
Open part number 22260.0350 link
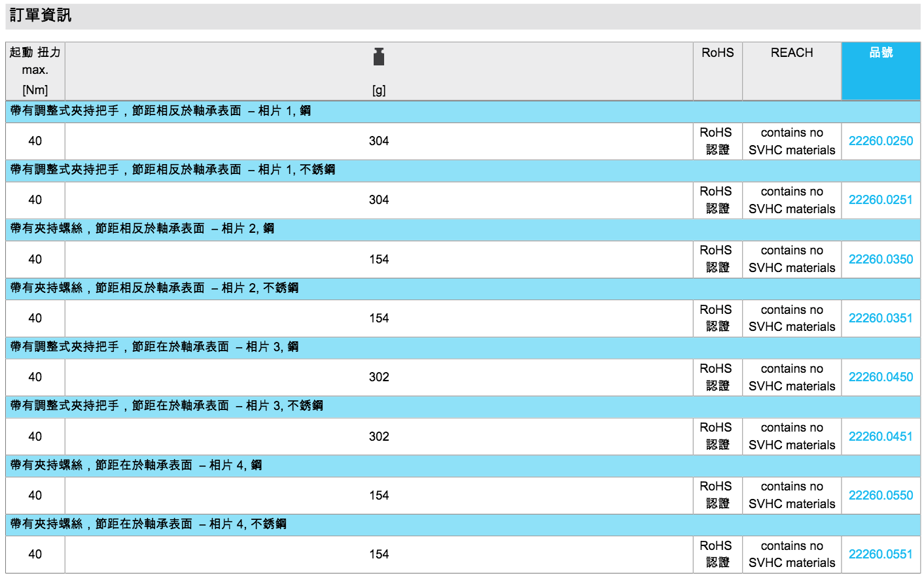point(880,260)
